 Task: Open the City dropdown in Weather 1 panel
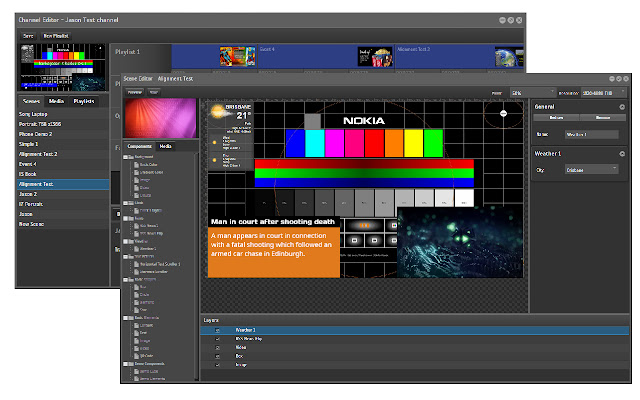coord(591,170)
